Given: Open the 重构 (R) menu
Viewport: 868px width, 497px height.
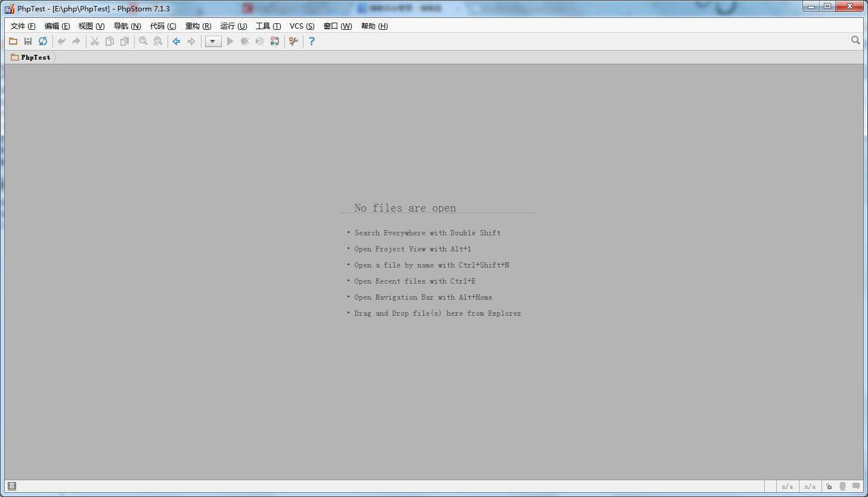Looking at the screenshot, I should pos(198,26).
